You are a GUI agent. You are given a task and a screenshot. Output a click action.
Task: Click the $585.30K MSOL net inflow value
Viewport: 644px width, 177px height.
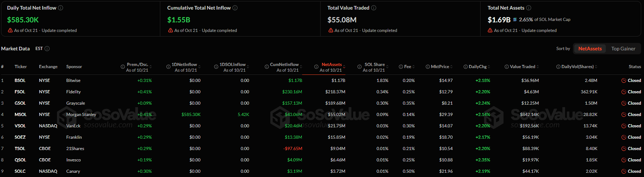click(191, 115)
